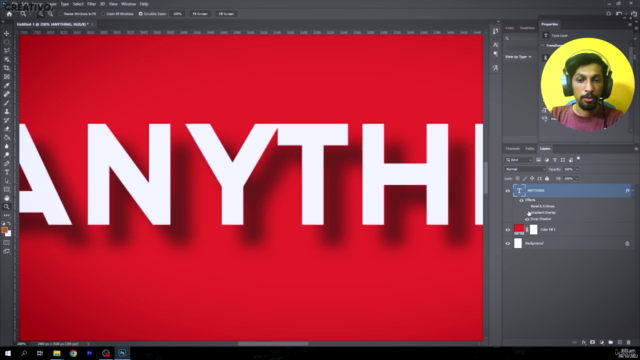
Task: Select the Elliptical Marquee tool
Action: (7, 42)
